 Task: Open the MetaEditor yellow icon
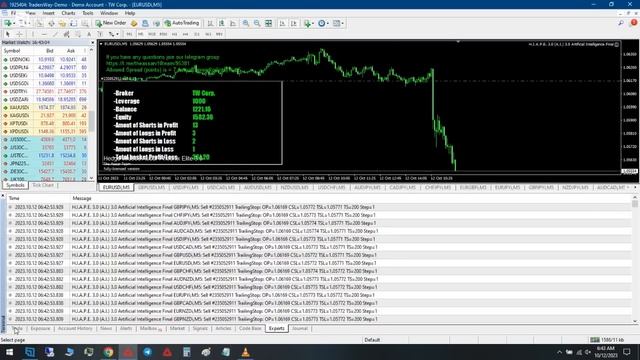click(x=134, y=23)
